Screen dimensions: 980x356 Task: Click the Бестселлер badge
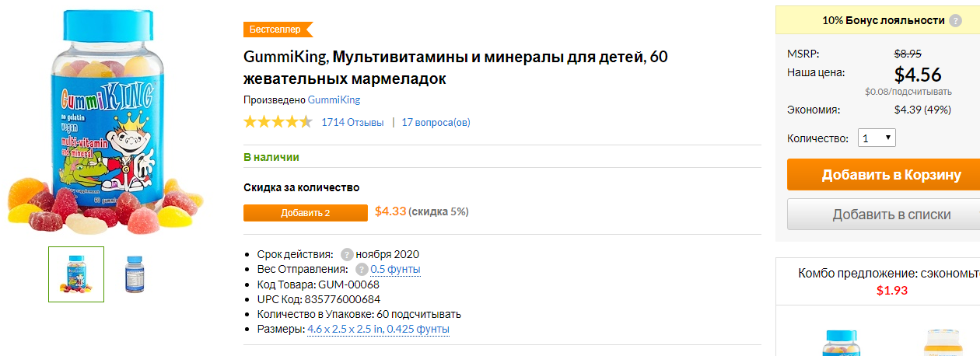(x=278, y=30)
